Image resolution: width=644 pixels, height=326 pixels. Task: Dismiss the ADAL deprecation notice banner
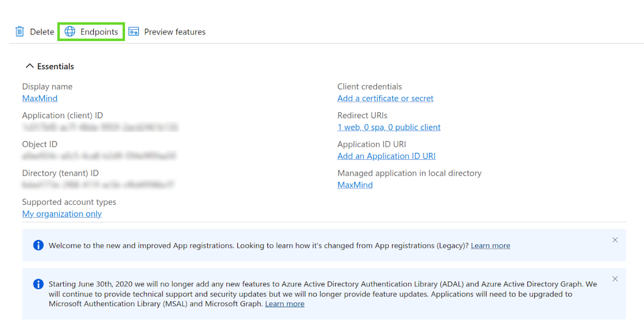click(x=615, y=279)
